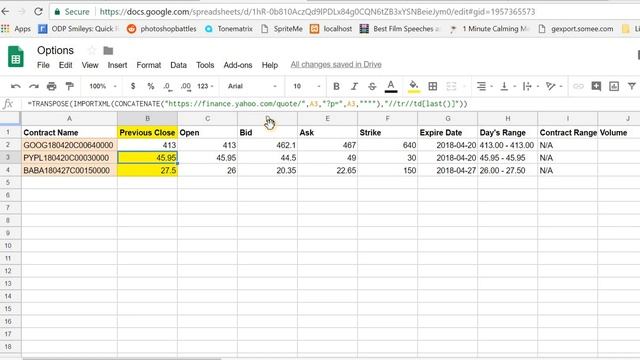Open the Edit menu
The height and width of the screenshot is (360, 640).
click(x=65, y=65)
